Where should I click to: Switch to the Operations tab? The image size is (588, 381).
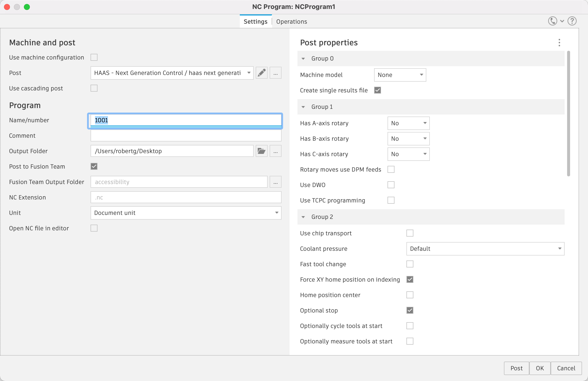[x=292, y=22]
